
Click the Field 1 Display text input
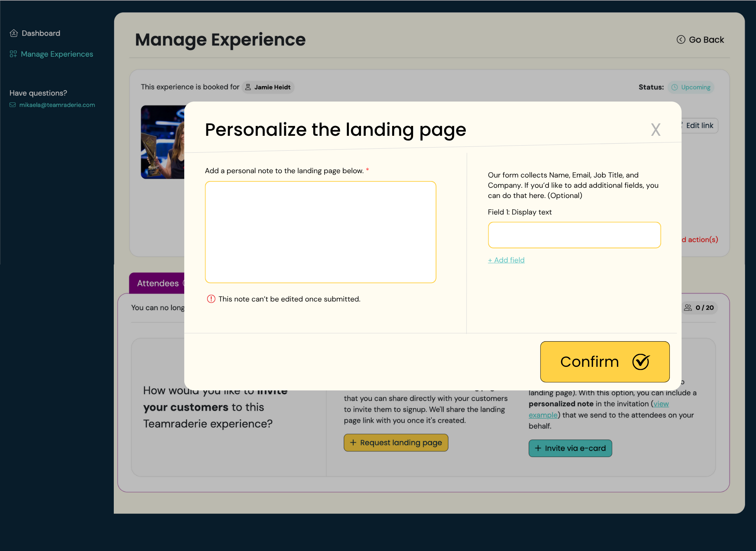point(574,235)
